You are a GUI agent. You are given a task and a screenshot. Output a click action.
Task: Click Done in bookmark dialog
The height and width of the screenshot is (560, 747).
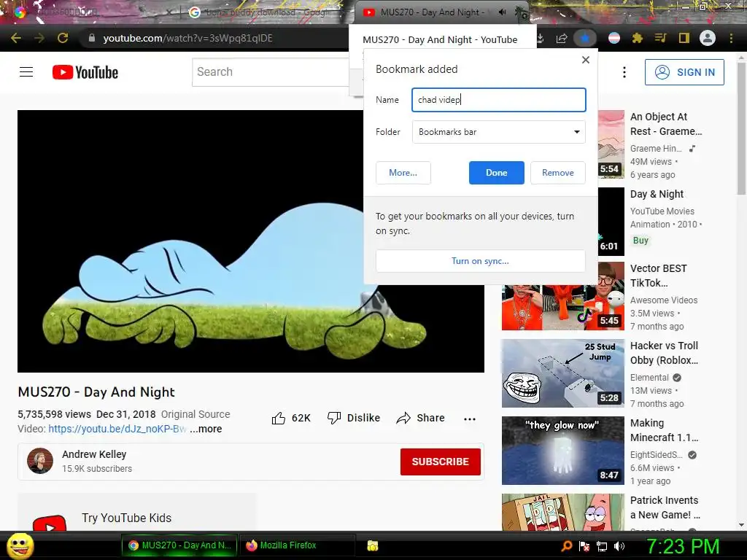(x=496, y=173)
